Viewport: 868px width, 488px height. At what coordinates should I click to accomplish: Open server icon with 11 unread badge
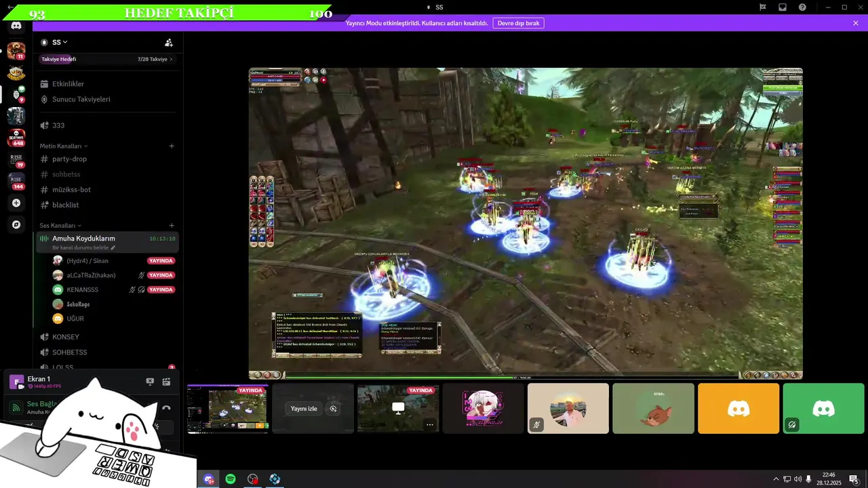point(16,51)
